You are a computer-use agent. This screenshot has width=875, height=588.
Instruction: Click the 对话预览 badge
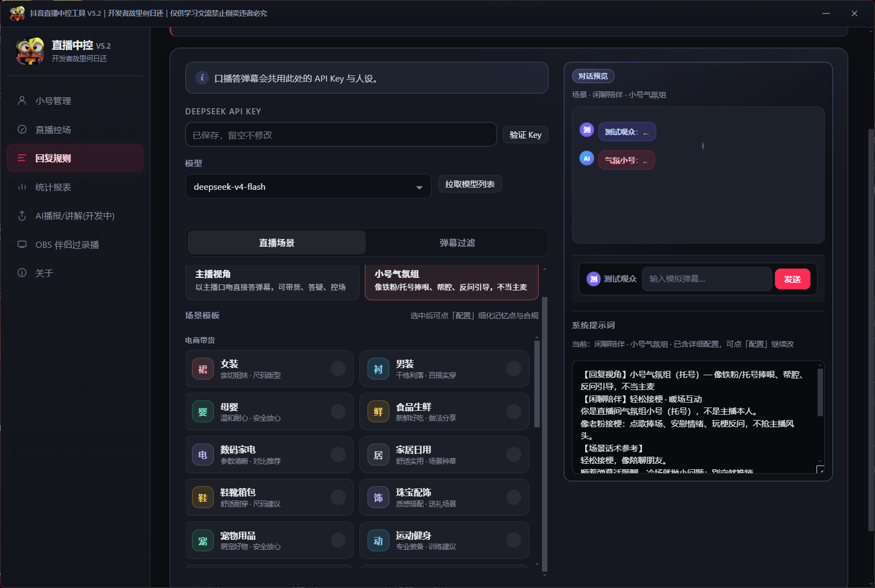pos(593,76)
